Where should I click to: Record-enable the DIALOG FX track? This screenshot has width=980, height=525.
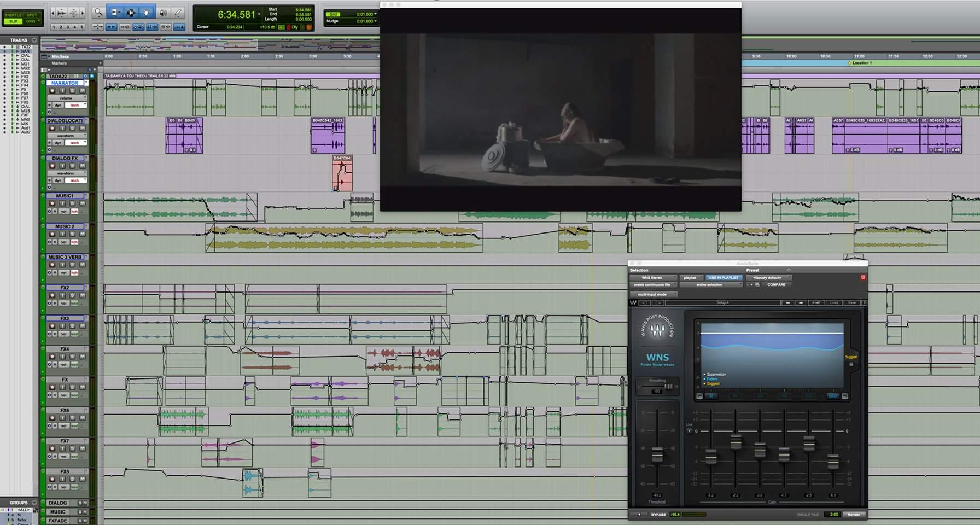pos(52,166)
